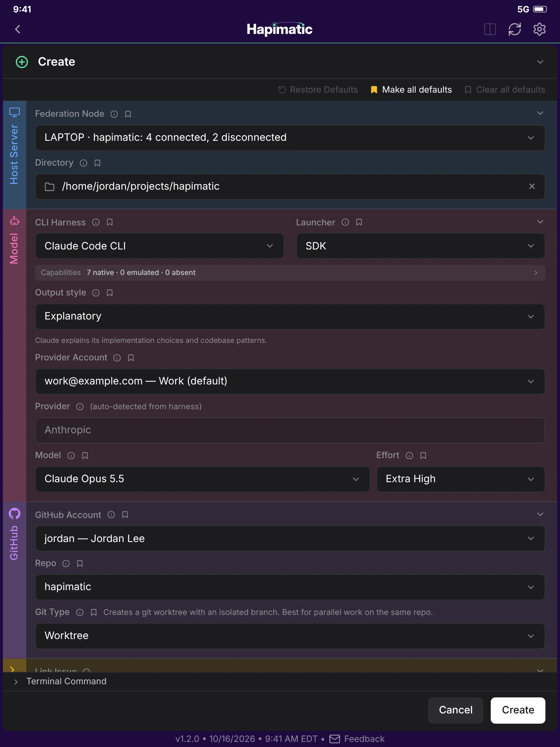Expand the Capabilities row
This screenshot has height=747, width=560.
[290, 273]
